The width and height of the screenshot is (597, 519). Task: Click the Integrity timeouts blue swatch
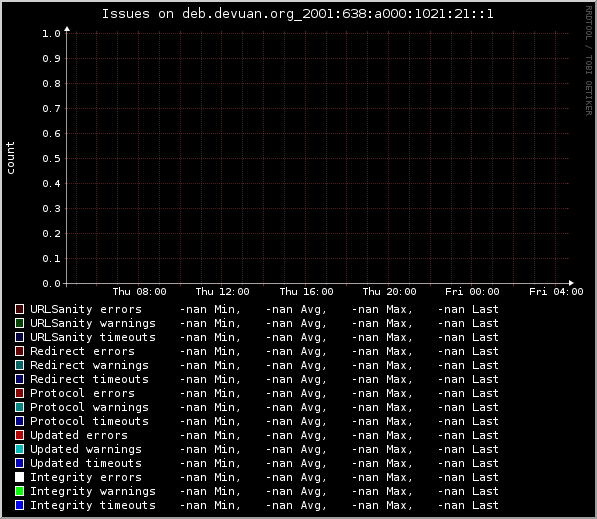pyautogui.click(x=19, y=505)
